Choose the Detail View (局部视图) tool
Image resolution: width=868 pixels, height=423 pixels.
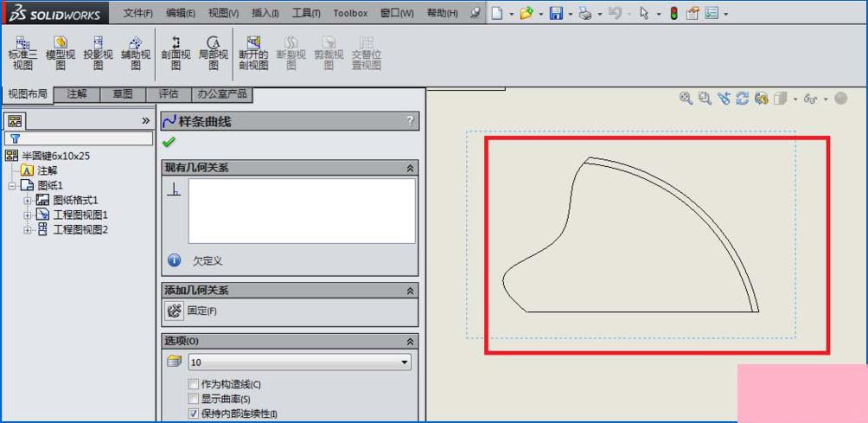coord(214,54)
